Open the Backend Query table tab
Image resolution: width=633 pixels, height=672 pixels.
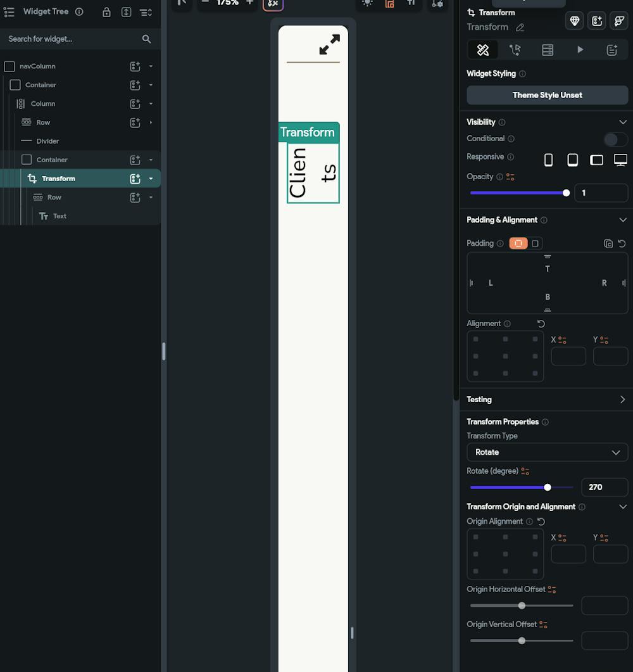click(x=548, y=49)
